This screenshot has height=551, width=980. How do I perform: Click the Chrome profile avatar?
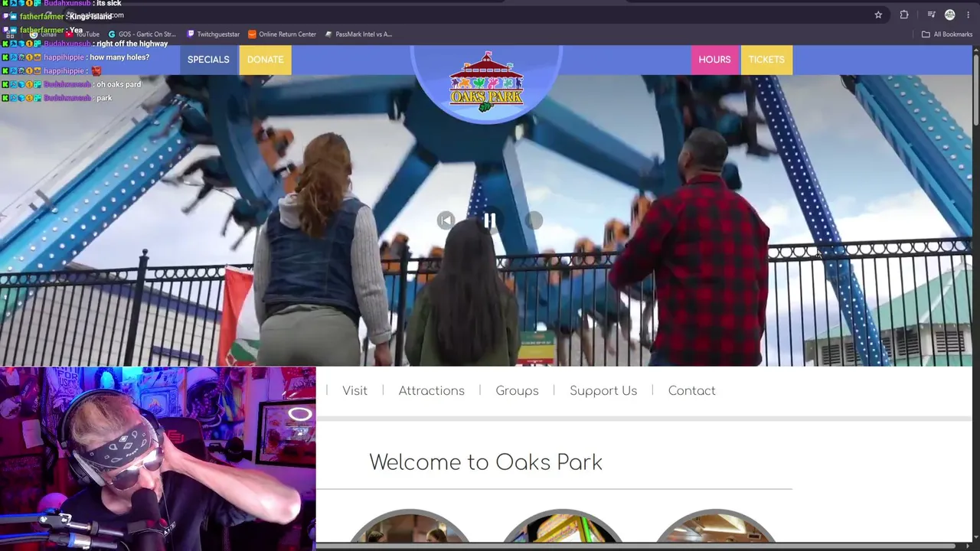point(950,15)
